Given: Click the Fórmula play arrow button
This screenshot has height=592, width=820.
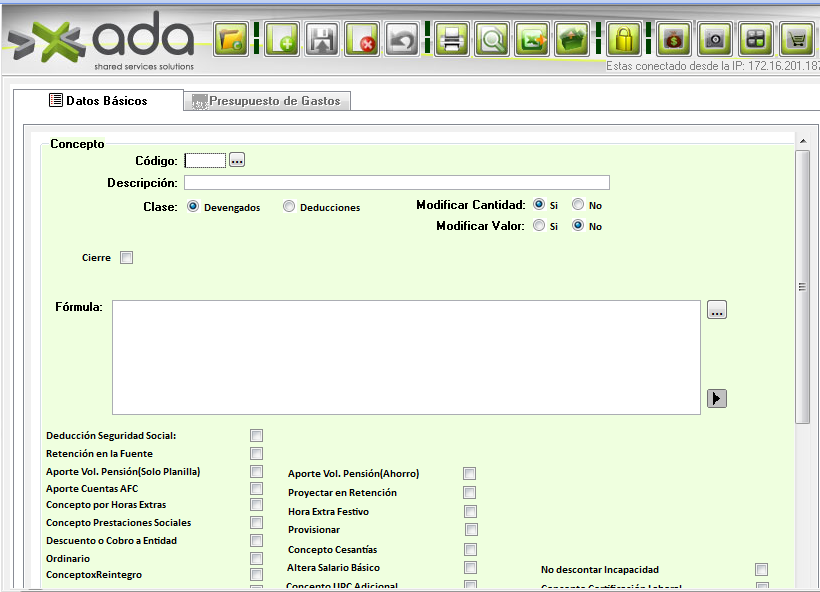Looking at the screenshot, I should point(716,399).
